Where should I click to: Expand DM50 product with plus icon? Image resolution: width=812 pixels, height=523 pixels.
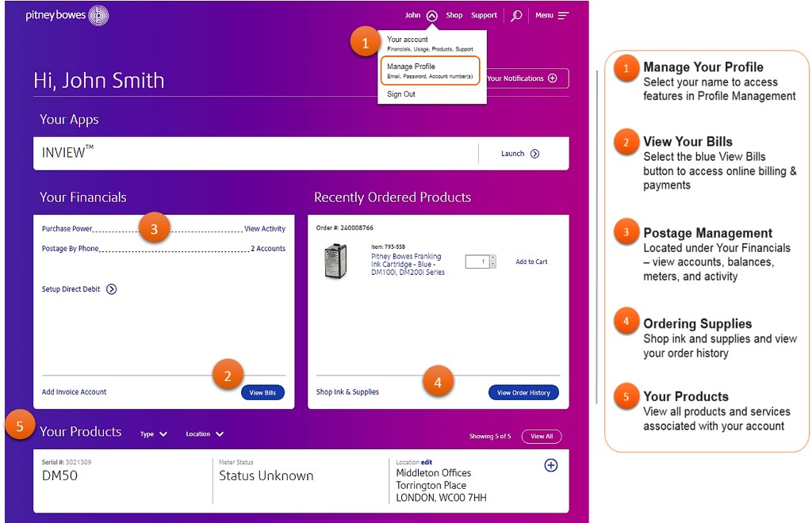click(550, 466)
